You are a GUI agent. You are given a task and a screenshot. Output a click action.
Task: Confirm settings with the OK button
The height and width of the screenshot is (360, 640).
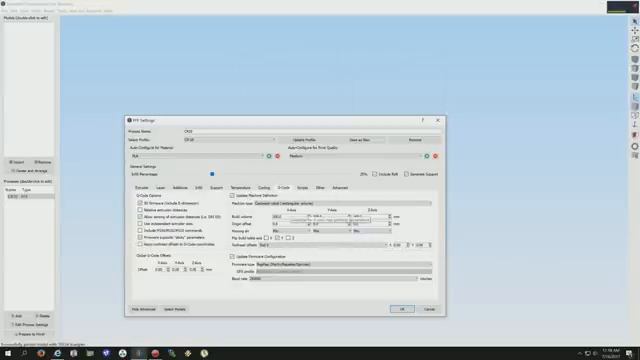[402, 309]
